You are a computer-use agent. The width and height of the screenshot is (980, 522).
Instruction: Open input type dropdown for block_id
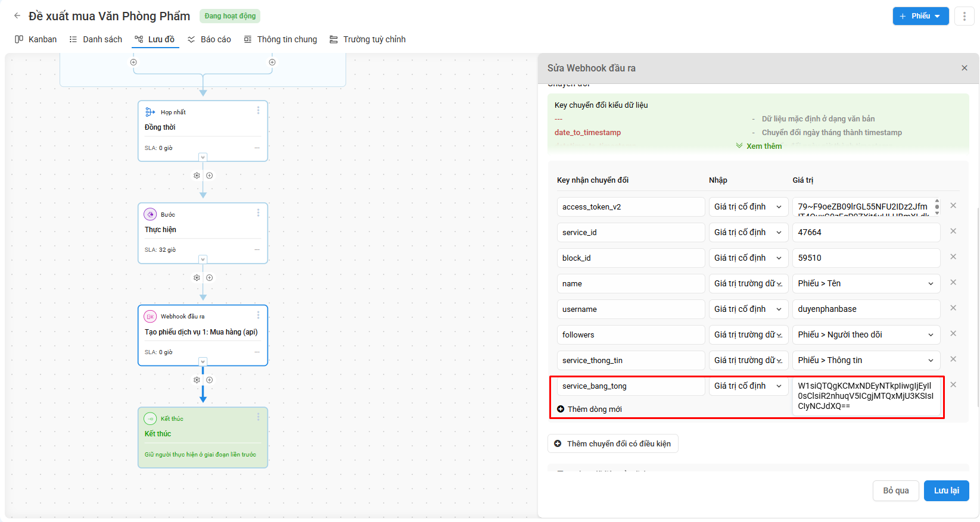pyautogui.click(x=748, y=258)
